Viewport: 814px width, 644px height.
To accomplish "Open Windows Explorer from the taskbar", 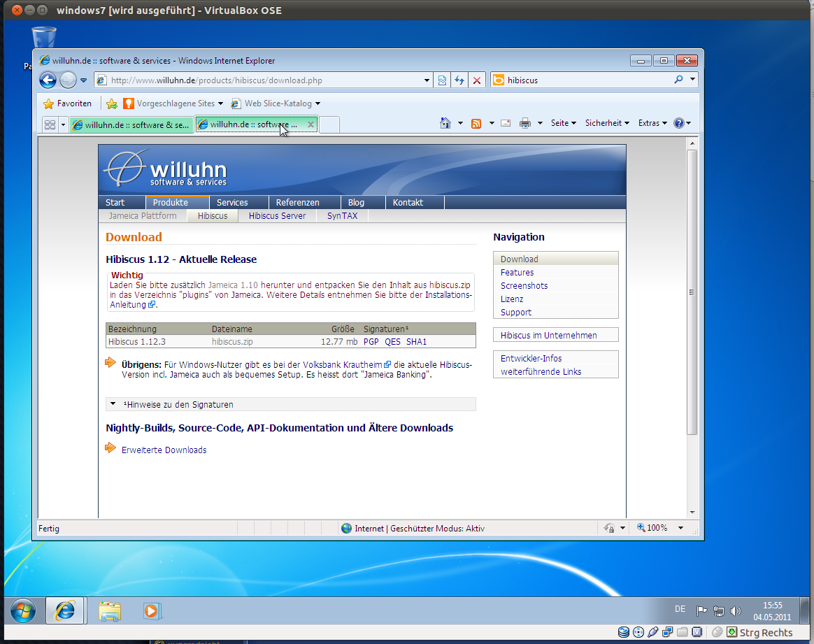I will pos(110,611).
